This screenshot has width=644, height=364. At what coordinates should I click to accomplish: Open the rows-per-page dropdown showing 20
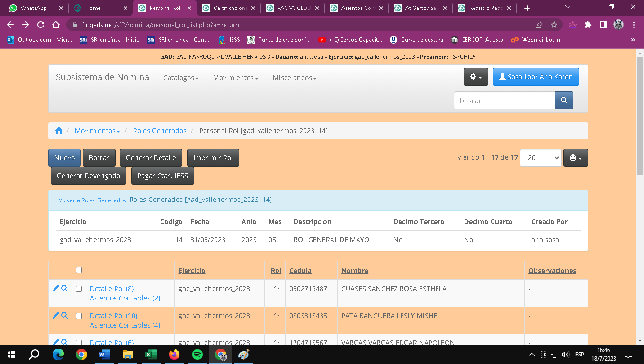(540, 158)
